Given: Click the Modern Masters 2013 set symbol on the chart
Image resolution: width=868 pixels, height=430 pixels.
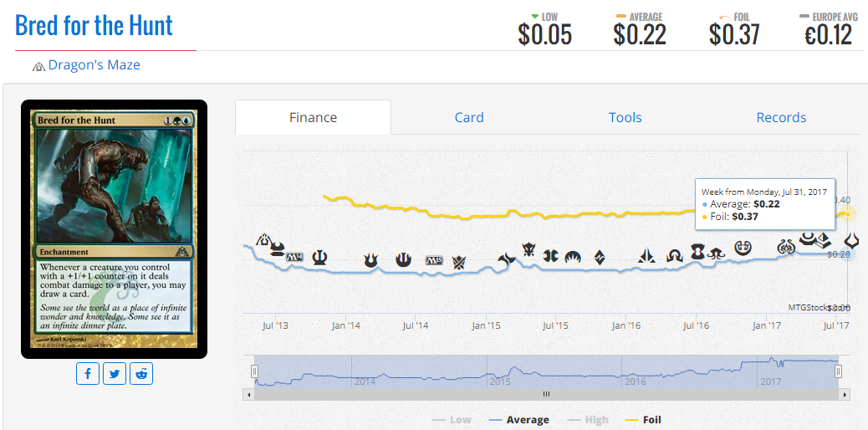Looking at the screenshot, I should [278, 248].
